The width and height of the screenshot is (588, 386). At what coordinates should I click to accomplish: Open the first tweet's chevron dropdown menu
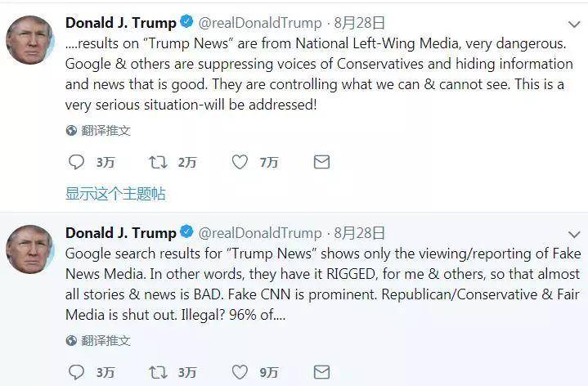tap(574, 25)
